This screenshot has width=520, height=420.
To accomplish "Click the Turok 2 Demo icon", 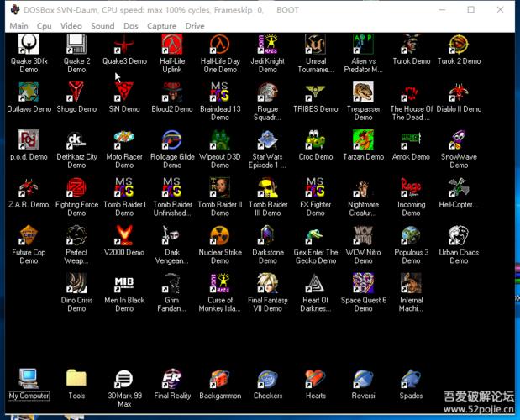I will (459, 45).
